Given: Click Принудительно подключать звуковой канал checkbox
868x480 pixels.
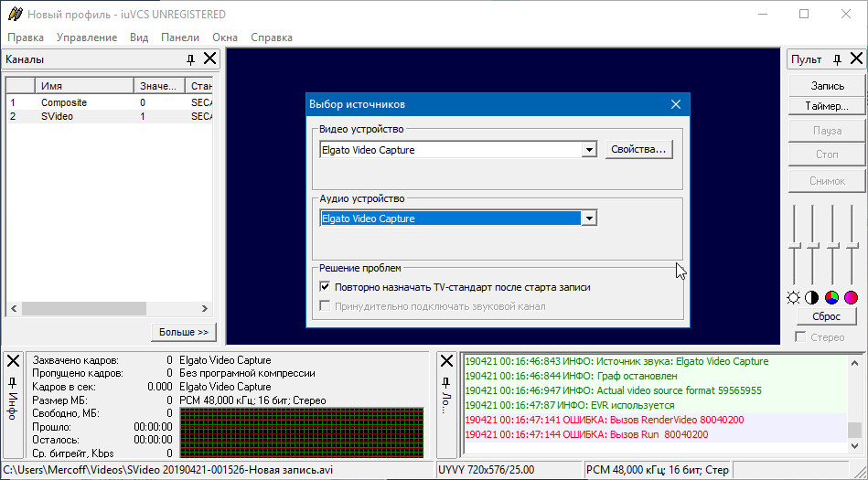Looking at the screenshot, I should 325,306.
